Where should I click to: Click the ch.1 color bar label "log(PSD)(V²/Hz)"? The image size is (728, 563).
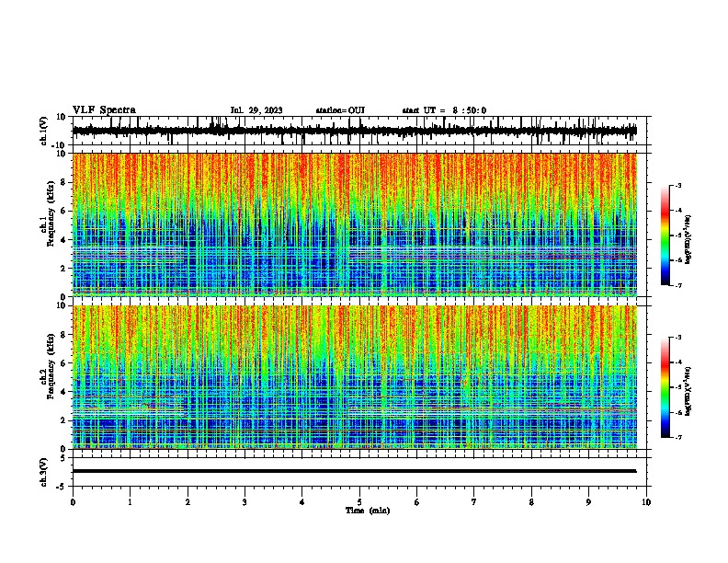pyautogui.click(x=688, y=239)
